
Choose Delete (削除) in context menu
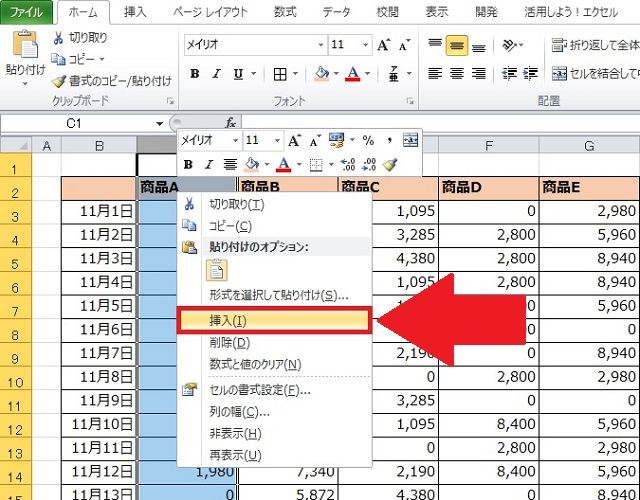tap(274, 343)
